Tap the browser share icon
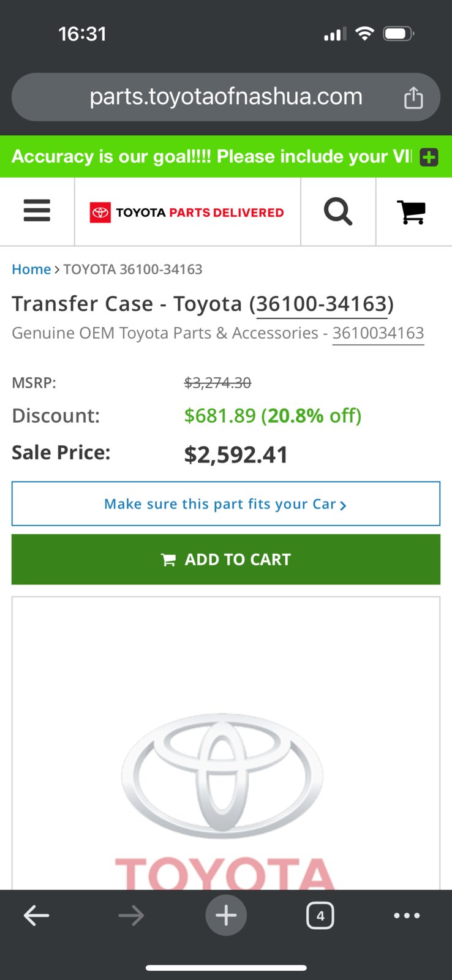Image resolution: width=452 pixels, height=980 pixels. (x=413, y=97)
